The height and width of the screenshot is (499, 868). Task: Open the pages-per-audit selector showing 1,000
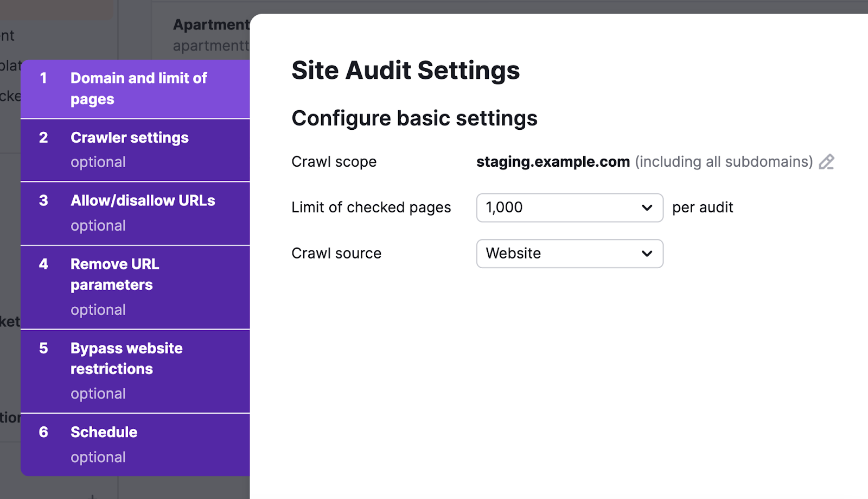click(x=570, y=207)
